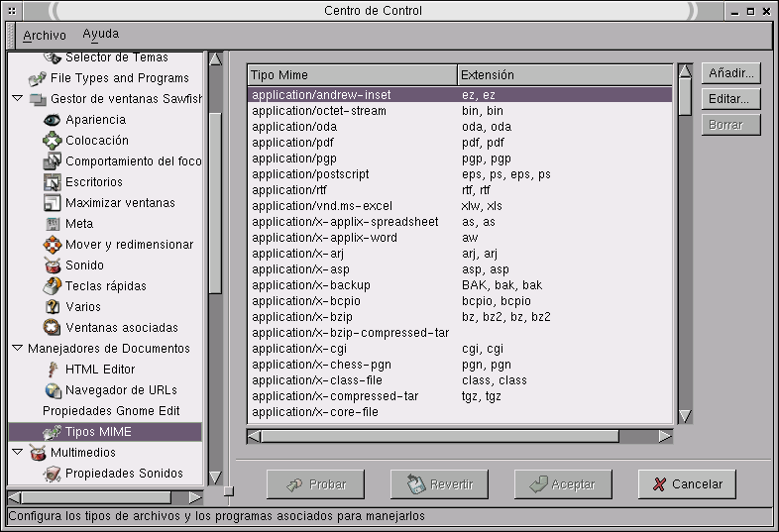The image size is (779, 532).
Task: Click the Revertir button
Action: coord(439,484)
